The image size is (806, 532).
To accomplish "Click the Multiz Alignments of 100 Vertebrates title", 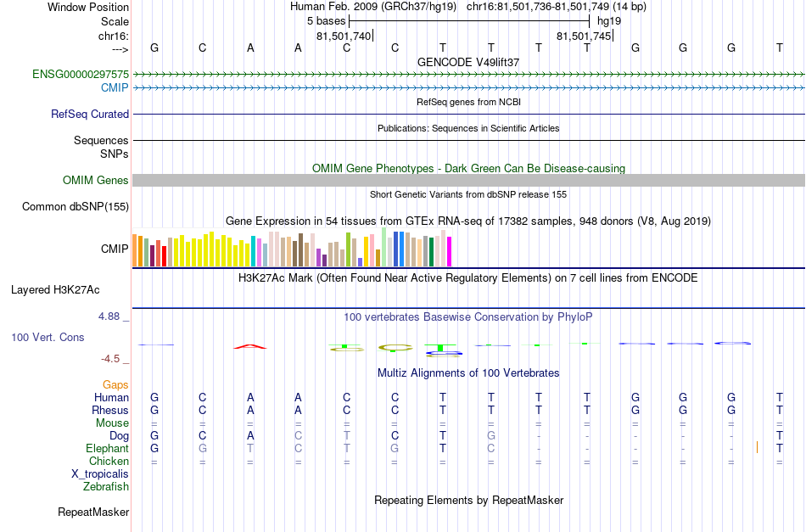I will (x=468, y=373).
